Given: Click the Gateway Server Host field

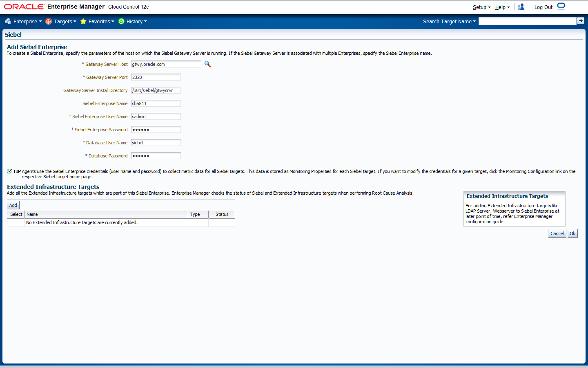Looking at the screenshot, I should click(x=166, y=64).
